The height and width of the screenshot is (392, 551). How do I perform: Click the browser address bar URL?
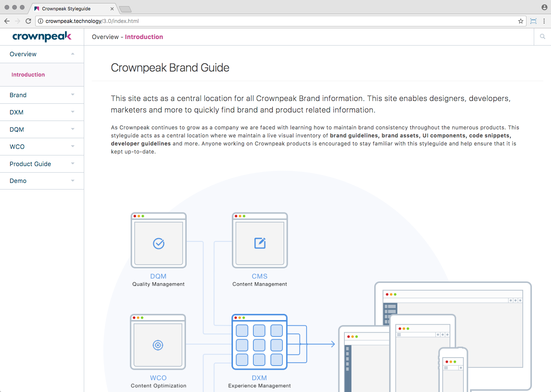92,21
